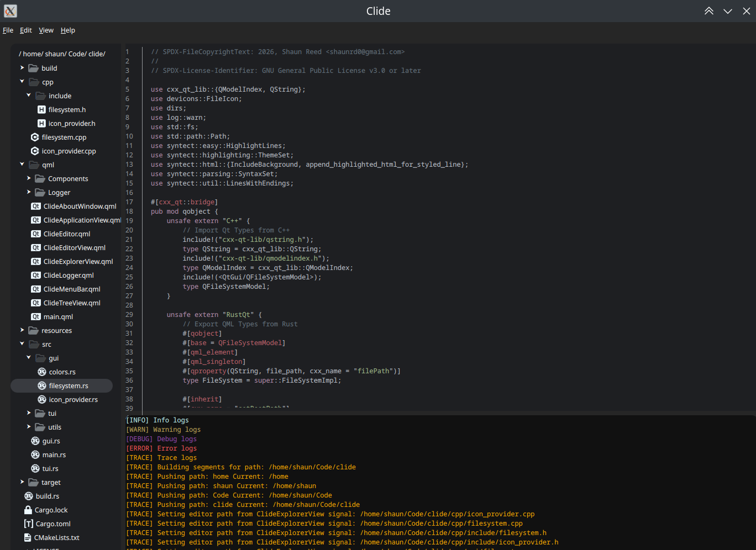756x550 pixels.
Task: Click the Qt icon beside ClideEditor.qml
Action: 36,234
